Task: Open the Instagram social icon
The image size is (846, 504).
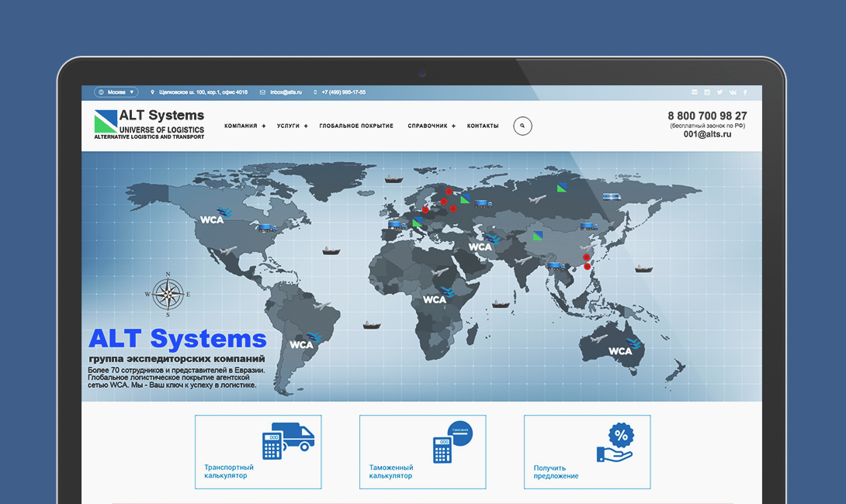Action: coord(707,92)
